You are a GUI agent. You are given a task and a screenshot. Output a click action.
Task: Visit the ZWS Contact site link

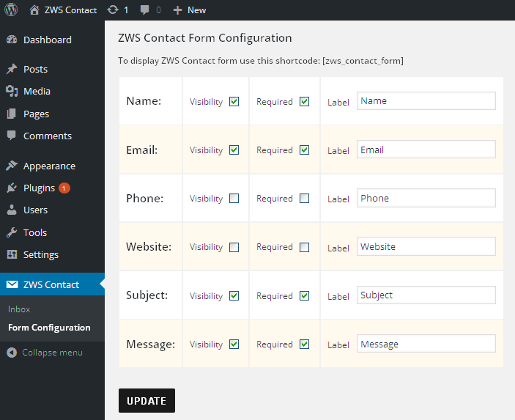pyautogui.click(x=70, y=10)
